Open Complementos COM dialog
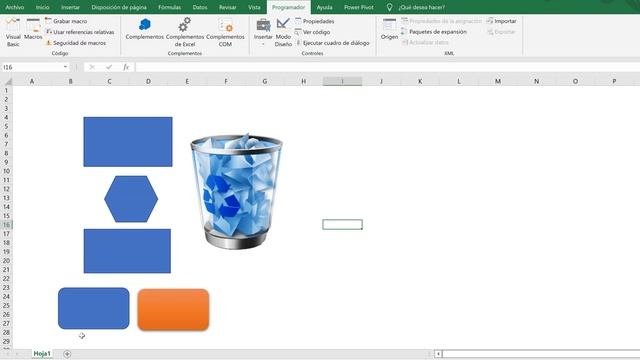 (x=225, y=32)
